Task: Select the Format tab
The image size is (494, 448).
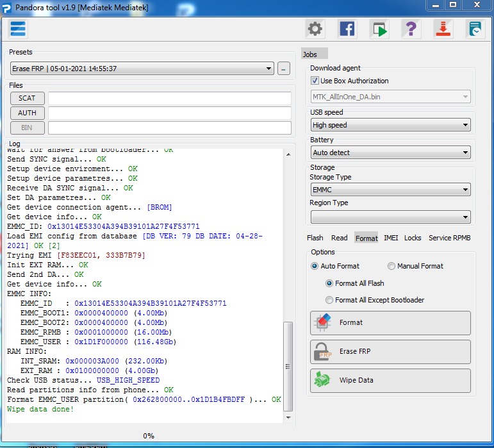Action: 366,238
